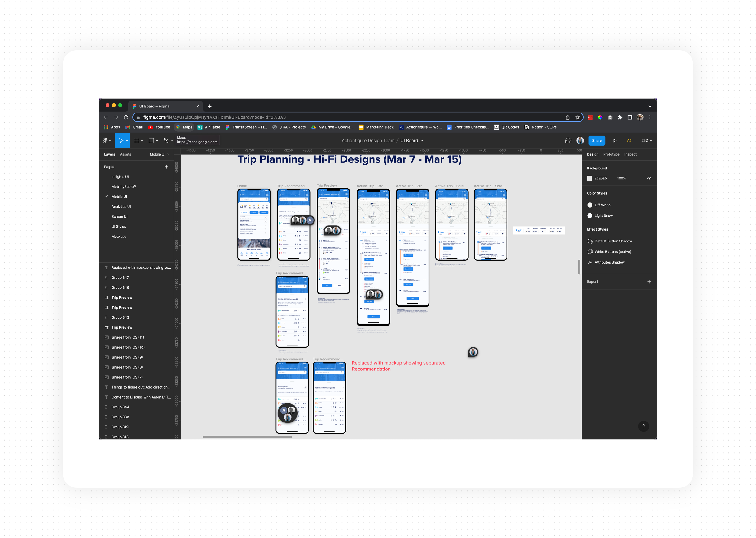Collapse the Mobile UI pages list chevron

pos(168,154)
